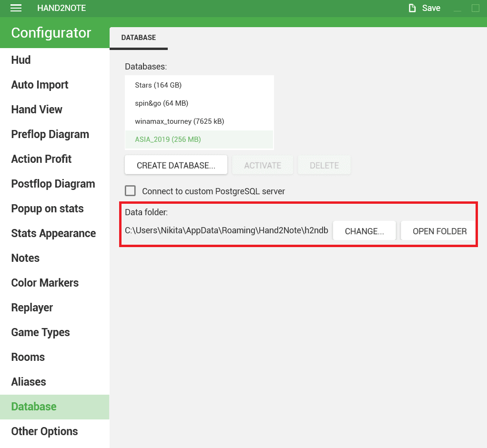Enable Connect to custom PostgreSQL server
Screen dimensions: 487x448
point(130,191)
